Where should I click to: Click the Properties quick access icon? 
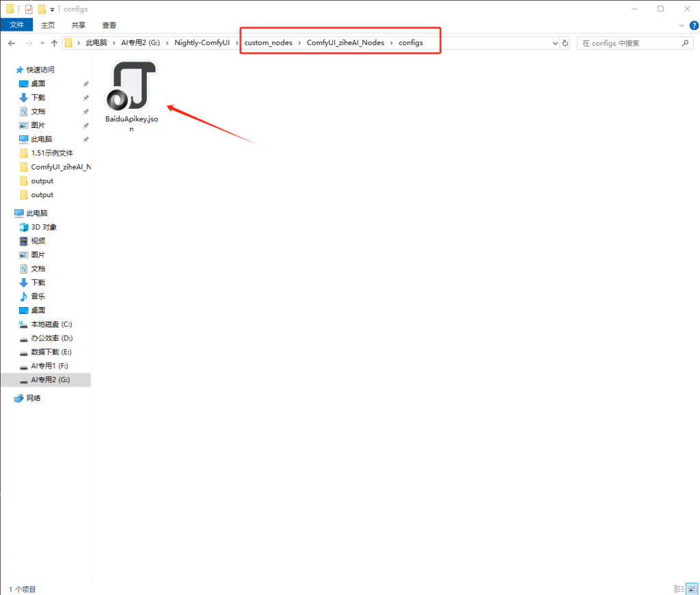(29, 9)
